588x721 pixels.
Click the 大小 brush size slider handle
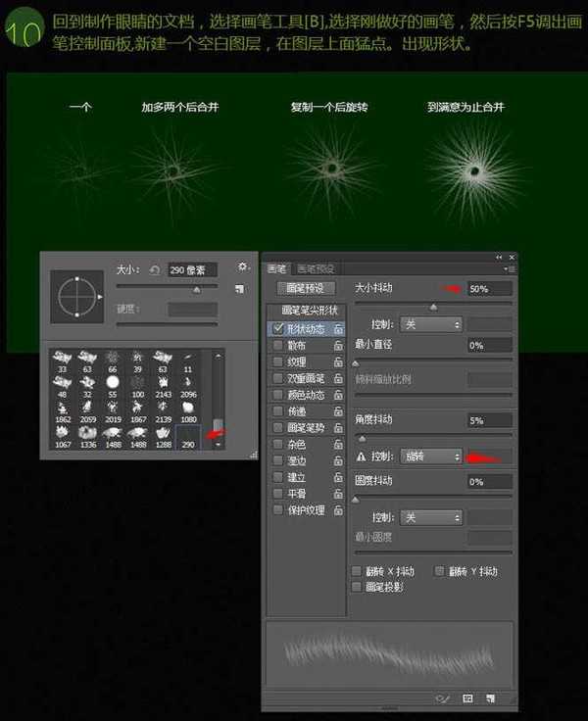[197, 290]
